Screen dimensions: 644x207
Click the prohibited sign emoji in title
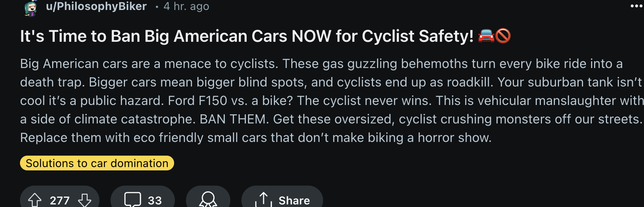point(503,36)
